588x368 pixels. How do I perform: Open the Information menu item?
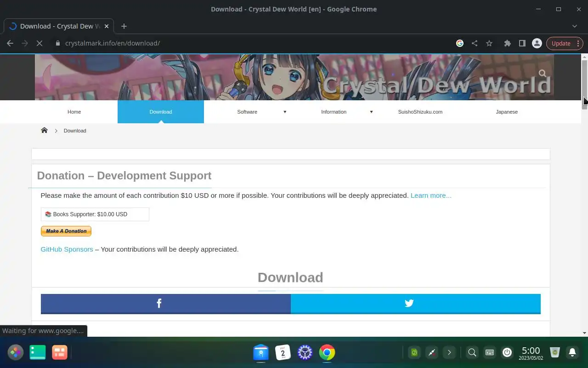click(334, 112)
